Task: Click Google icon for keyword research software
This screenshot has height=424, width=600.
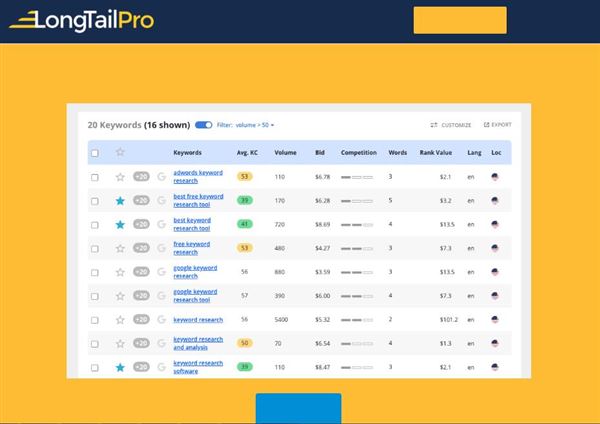Action: 161,367
